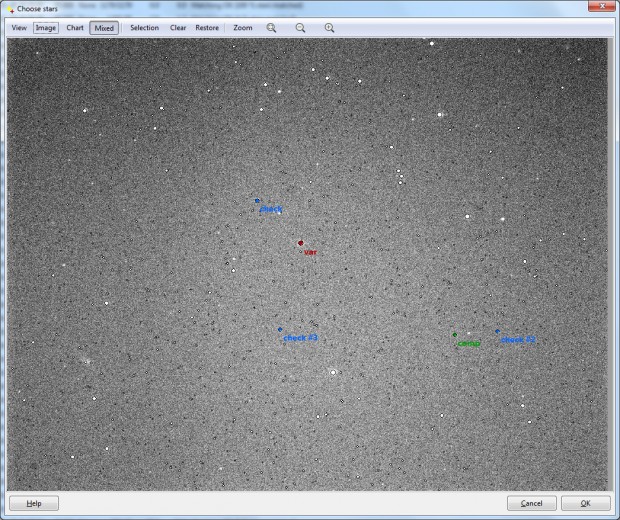The width and height of the screenshot is (620, 520).
Task: Toggle the Mixed display mode
Action: click(104, 28)
